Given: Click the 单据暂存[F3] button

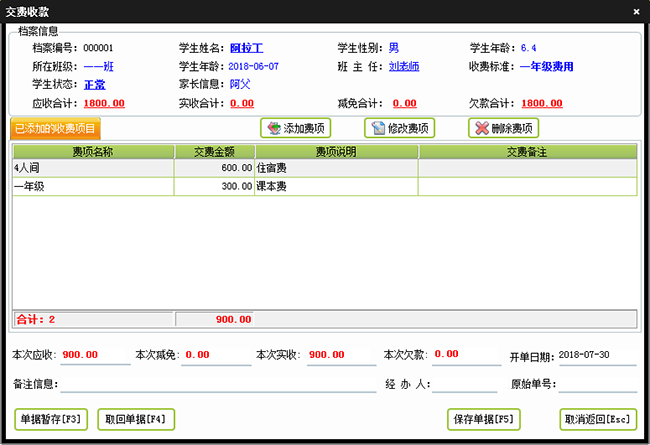Looking at the screenshot, I should pyautogui.click(x=51, y=419).
